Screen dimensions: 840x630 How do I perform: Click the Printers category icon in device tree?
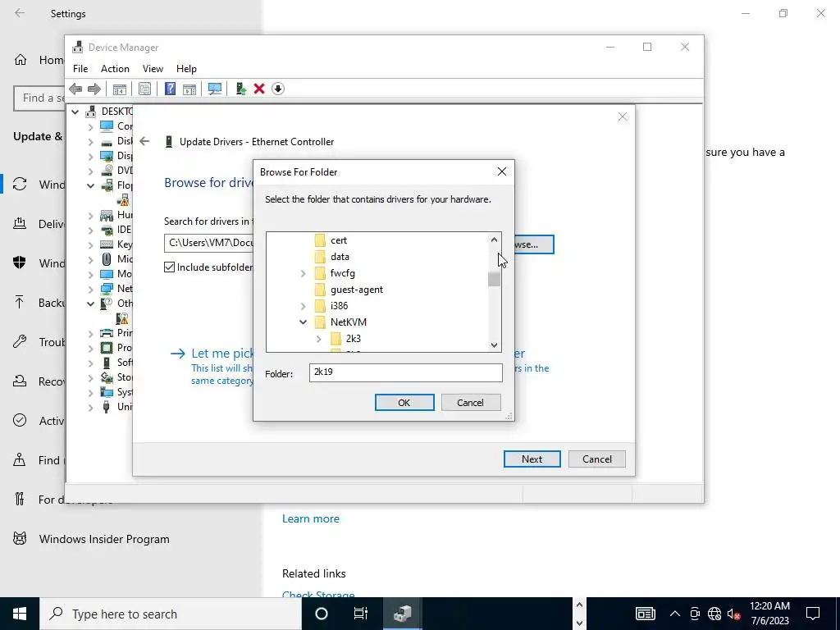107,333
